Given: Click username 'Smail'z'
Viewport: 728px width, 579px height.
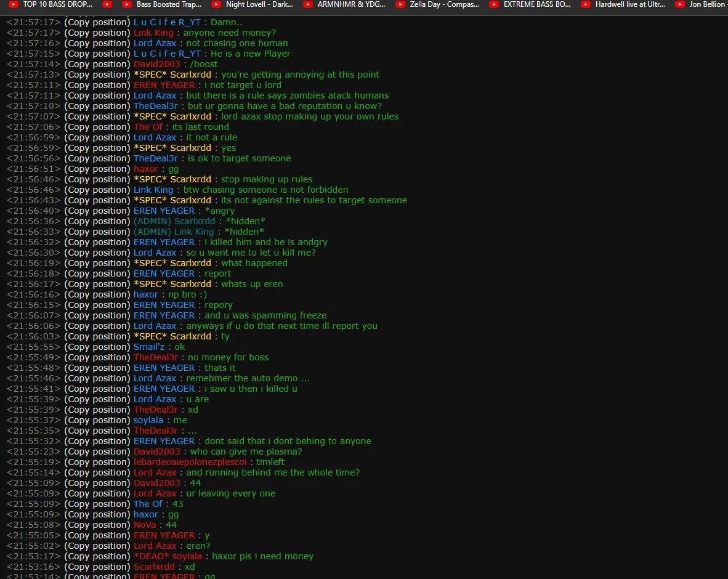Looking at the screenshot, I should (x=149, y=347).
